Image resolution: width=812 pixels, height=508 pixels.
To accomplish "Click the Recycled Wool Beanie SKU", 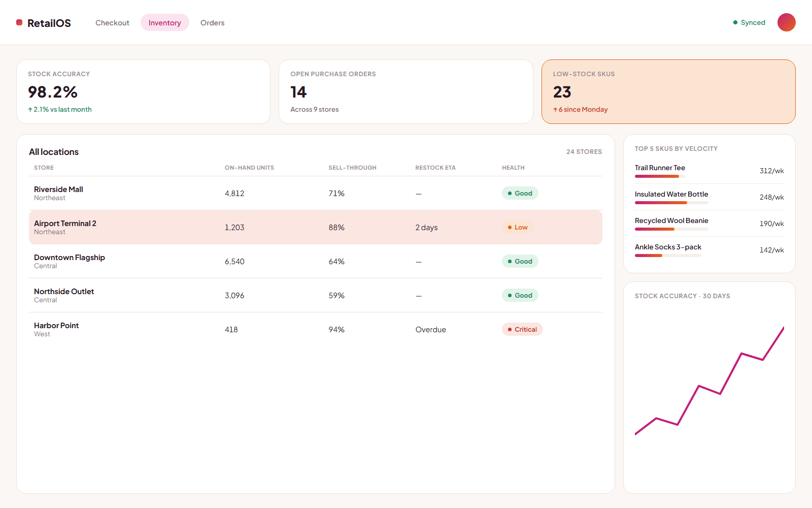I will pyautogui.click(x=671, y=220).
